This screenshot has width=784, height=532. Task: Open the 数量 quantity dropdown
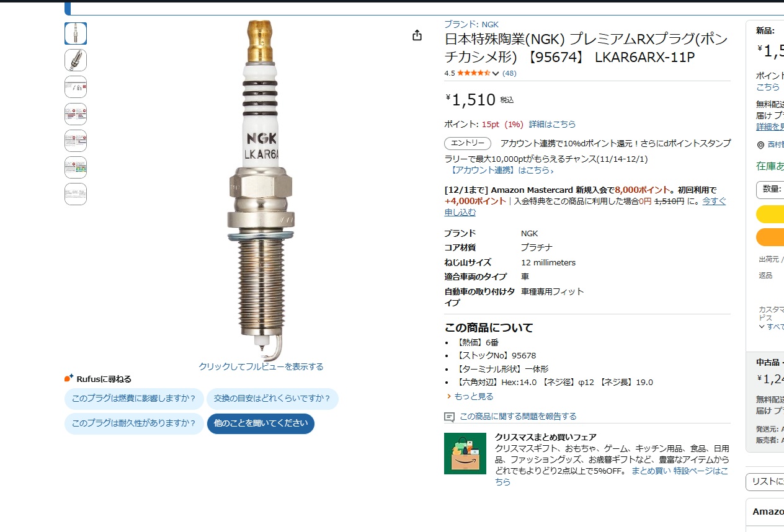pyautogui.click(x=770, y=189)
